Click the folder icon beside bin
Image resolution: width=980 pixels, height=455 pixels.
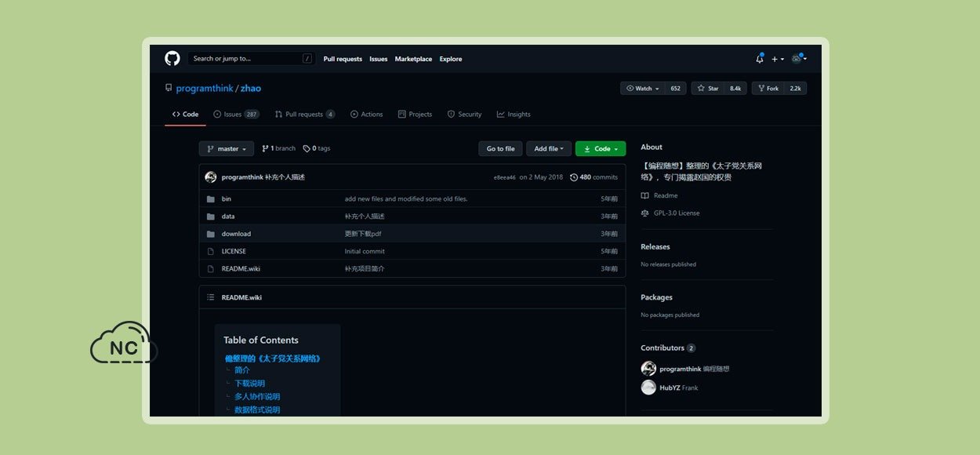210,199
